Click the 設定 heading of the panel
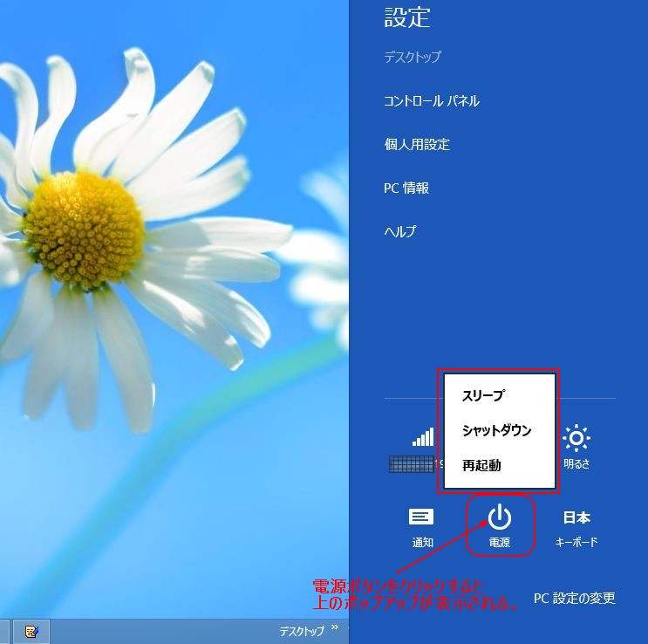The height and width of the screenshot is (644, 648). (x=407, y=17)
